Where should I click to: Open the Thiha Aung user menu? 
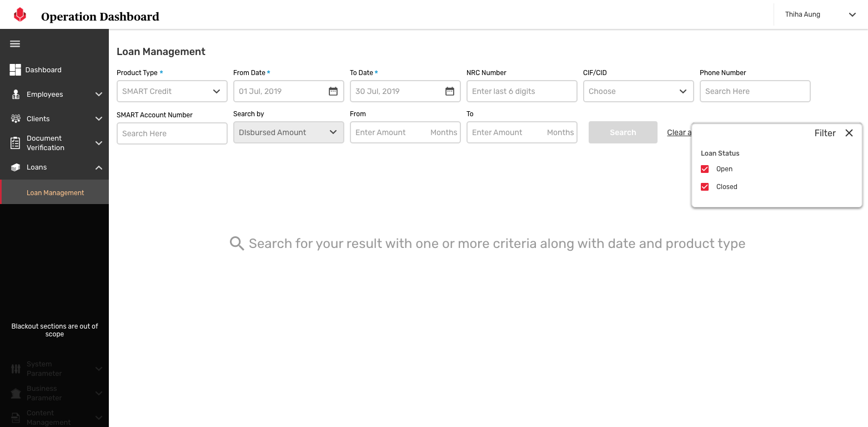[820, 14]
